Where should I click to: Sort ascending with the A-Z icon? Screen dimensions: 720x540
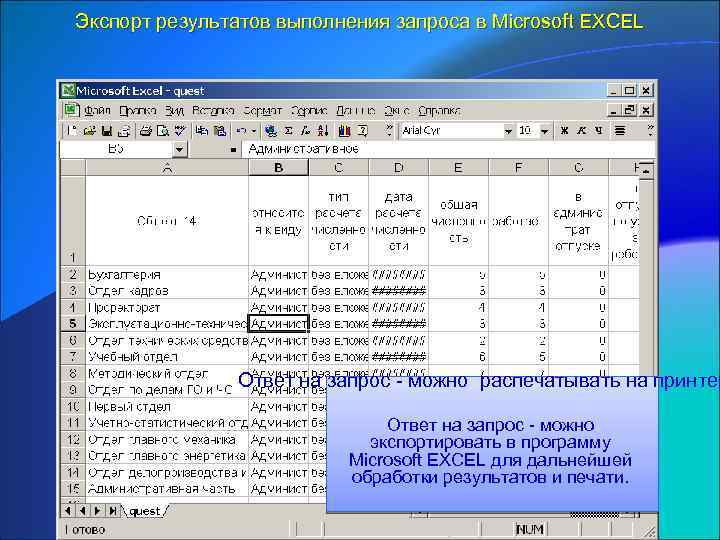pos(323,131)
